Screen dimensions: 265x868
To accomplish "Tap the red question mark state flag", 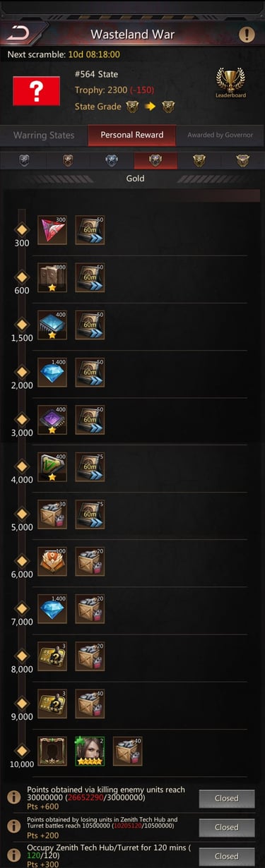I will point(35,90).
